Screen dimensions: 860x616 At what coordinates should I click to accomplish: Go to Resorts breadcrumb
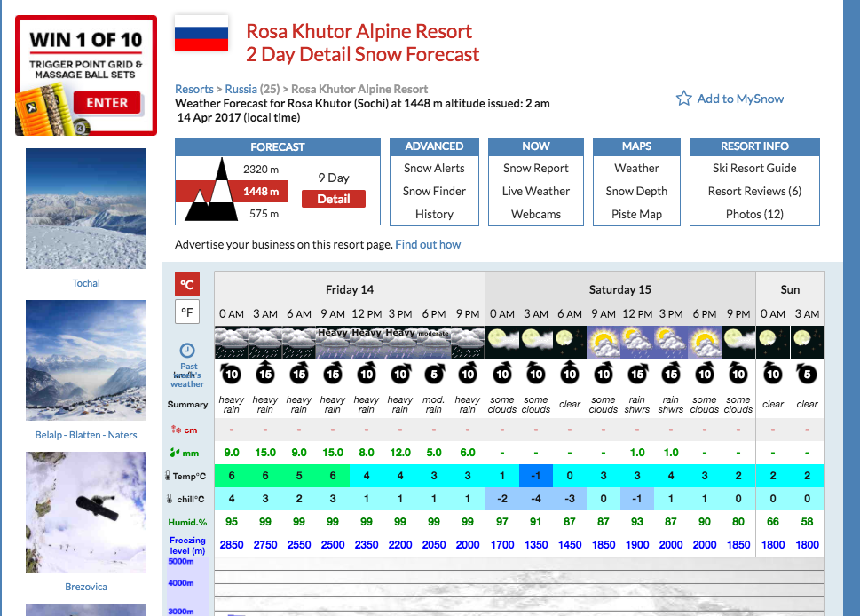tap(194, 89)
